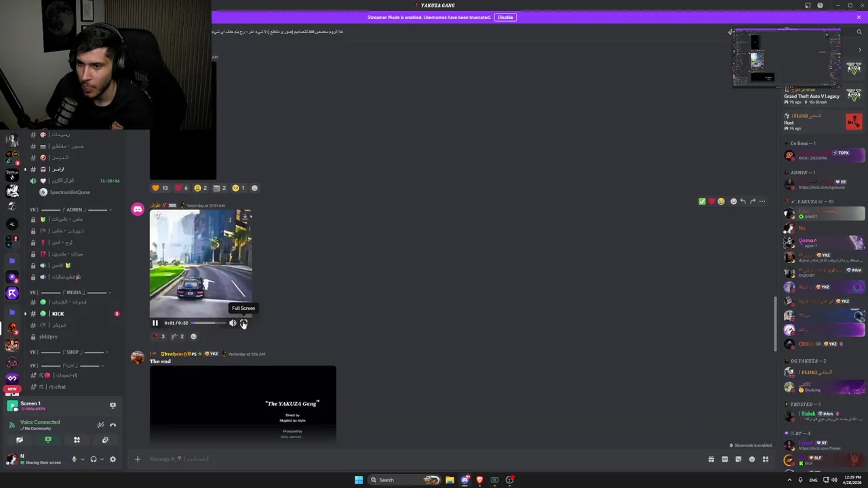Toggle the red heart reaction with 6

pos(181,188)
